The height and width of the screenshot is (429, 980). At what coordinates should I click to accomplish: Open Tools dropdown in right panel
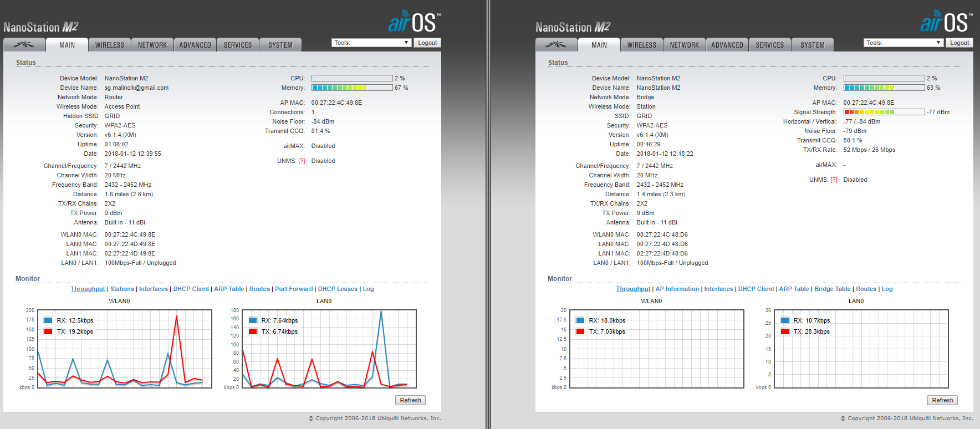(904, 43)
